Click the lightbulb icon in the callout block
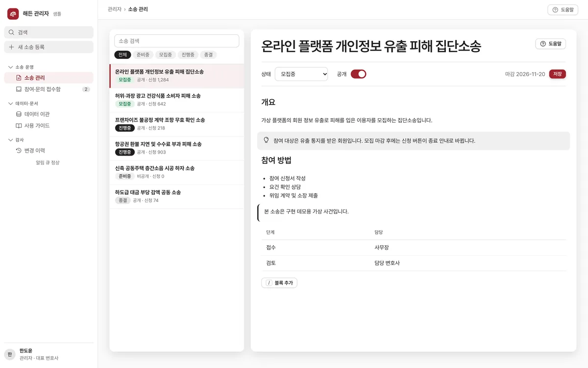 [267, 140]
